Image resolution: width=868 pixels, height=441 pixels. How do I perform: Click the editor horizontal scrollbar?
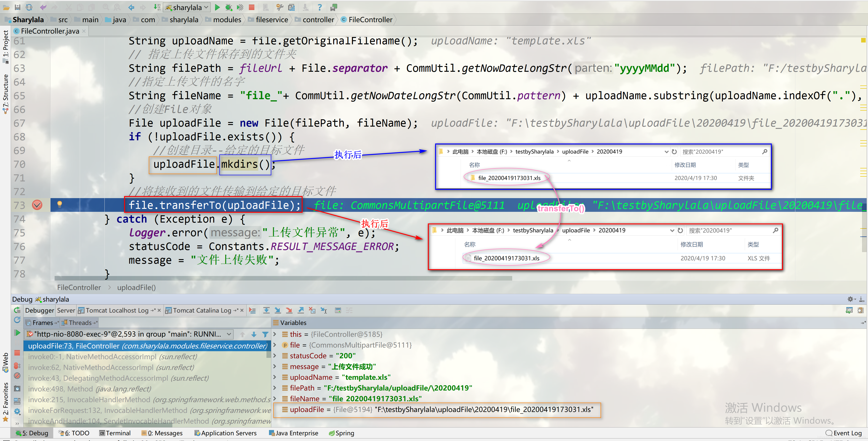click(283, 278)
